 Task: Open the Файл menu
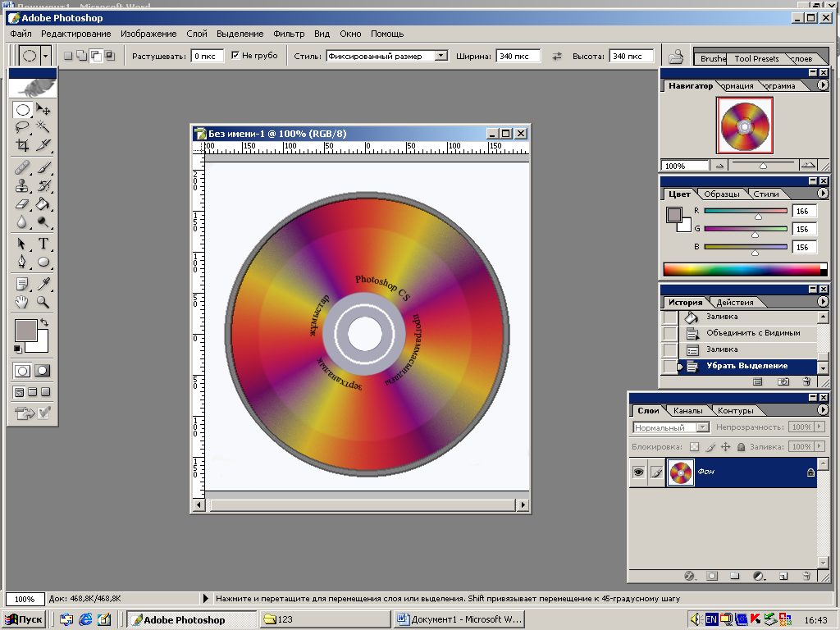(21, 34)
